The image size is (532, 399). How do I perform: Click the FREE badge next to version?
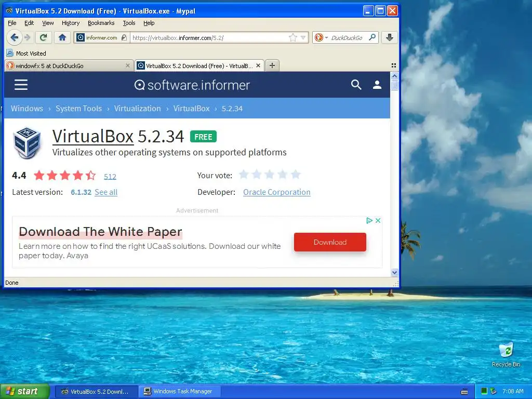click(x=203, y=137)
